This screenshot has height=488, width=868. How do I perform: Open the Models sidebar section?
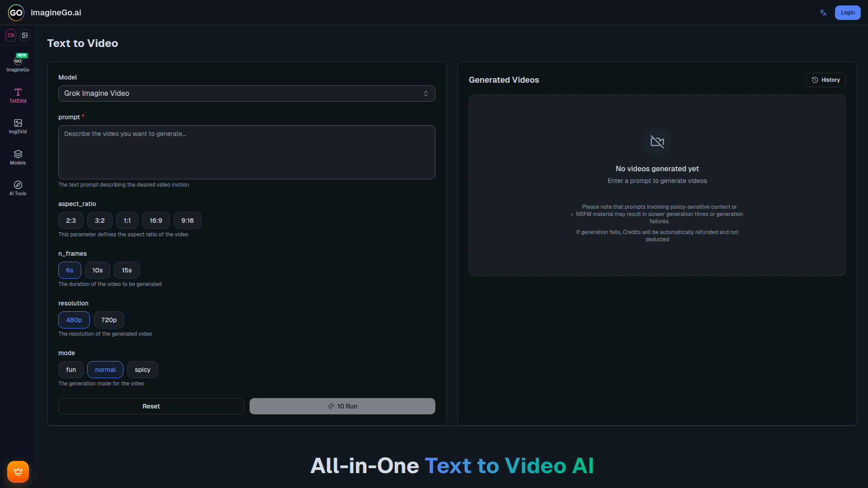(x=18, y=157)
